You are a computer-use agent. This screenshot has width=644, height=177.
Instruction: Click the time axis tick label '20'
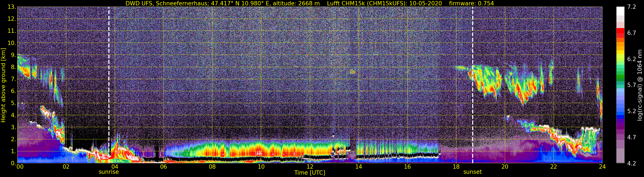click(505, 167)
